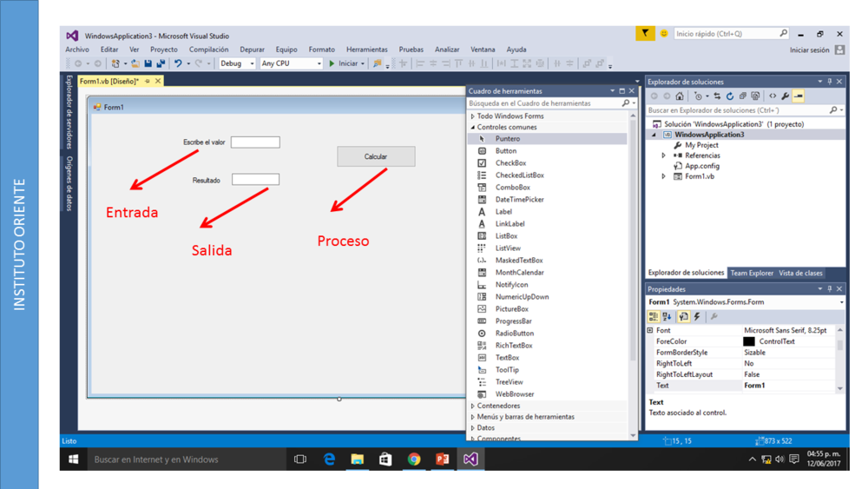Open the Debug configuration dropdown
The image size is (868, 489).
[237, 63]
